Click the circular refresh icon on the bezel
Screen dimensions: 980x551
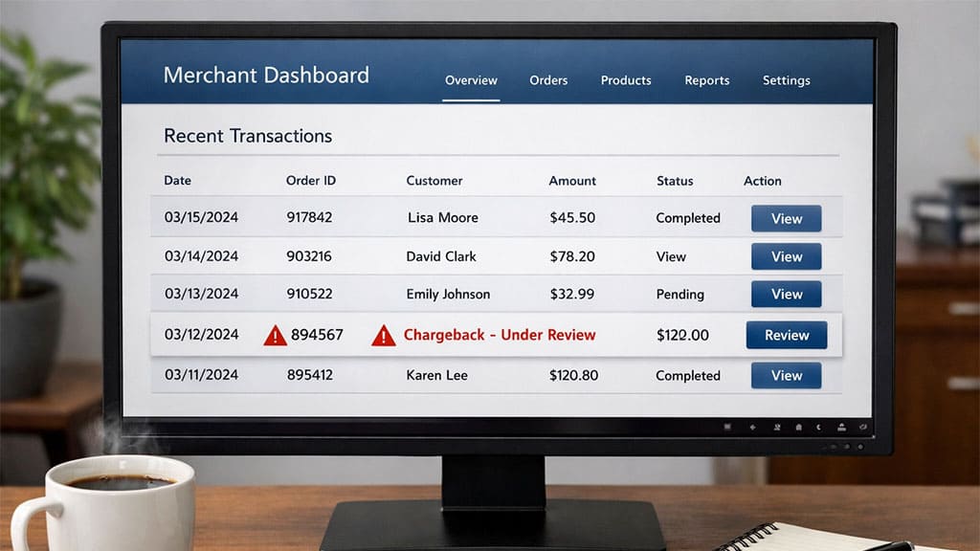click(x=862, y=427)
